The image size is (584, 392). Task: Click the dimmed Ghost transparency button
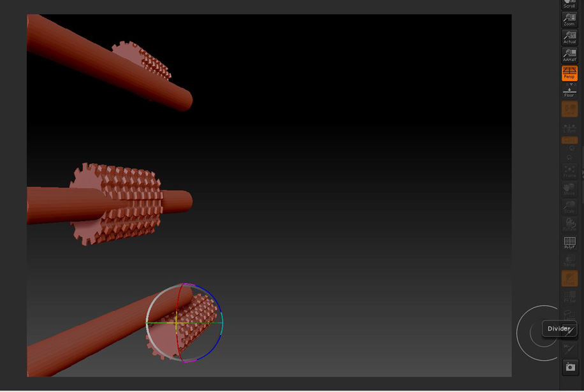(569, 279)
